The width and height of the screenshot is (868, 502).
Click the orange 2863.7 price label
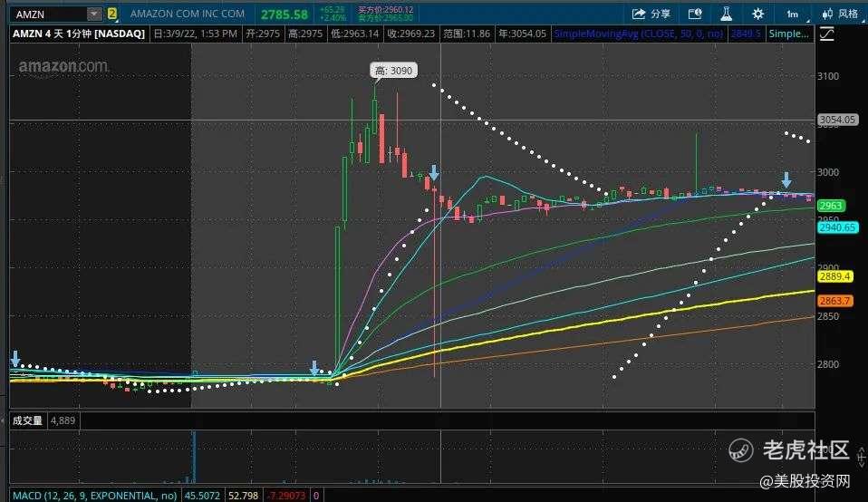[834, 301]
